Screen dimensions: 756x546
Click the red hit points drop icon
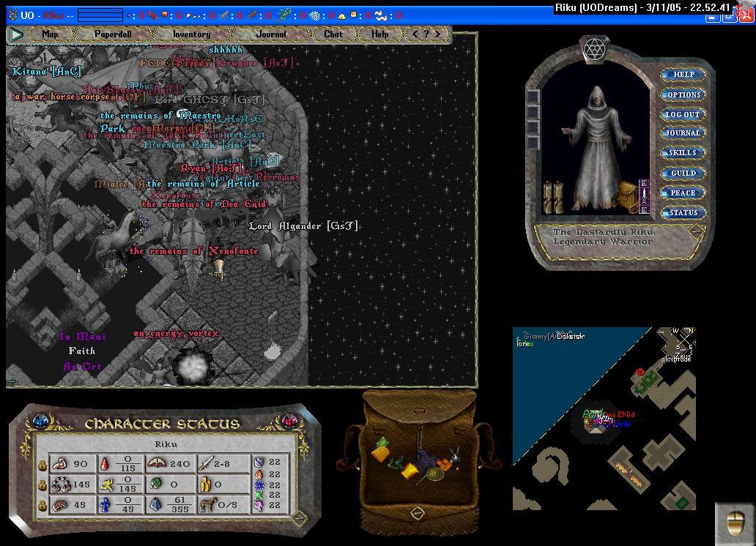[x=105, y=463]
